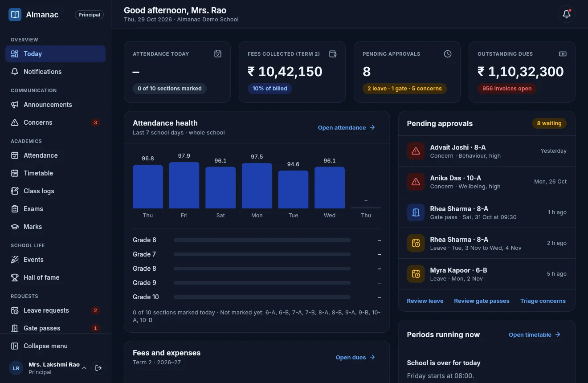This screenshot has width=588, height=383.
Task: Navigate to Class logs
Action: tap(55, 191)
